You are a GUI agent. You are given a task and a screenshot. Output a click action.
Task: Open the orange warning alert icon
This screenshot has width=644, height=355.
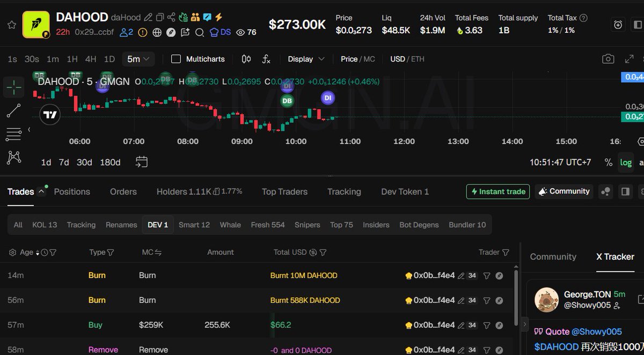point(143,32)
